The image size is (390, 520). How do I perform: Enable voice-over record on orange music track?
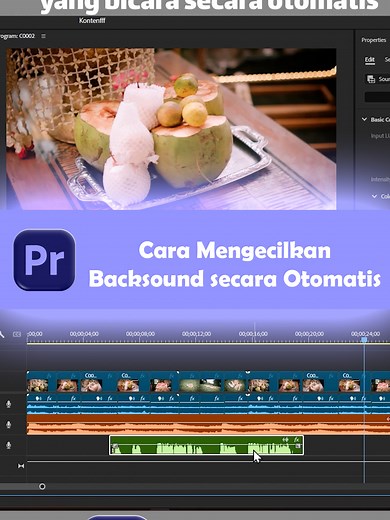click(x=9, y=424)
